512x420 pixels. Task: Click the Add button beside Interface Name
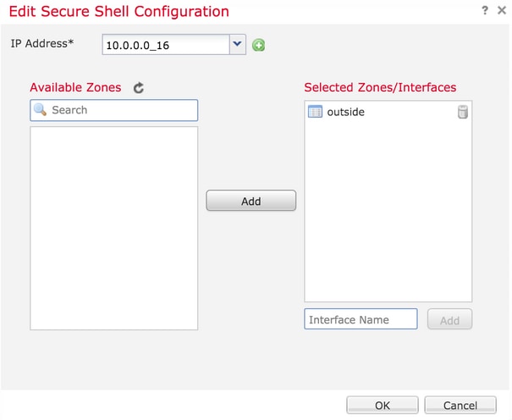click(449, 319)
